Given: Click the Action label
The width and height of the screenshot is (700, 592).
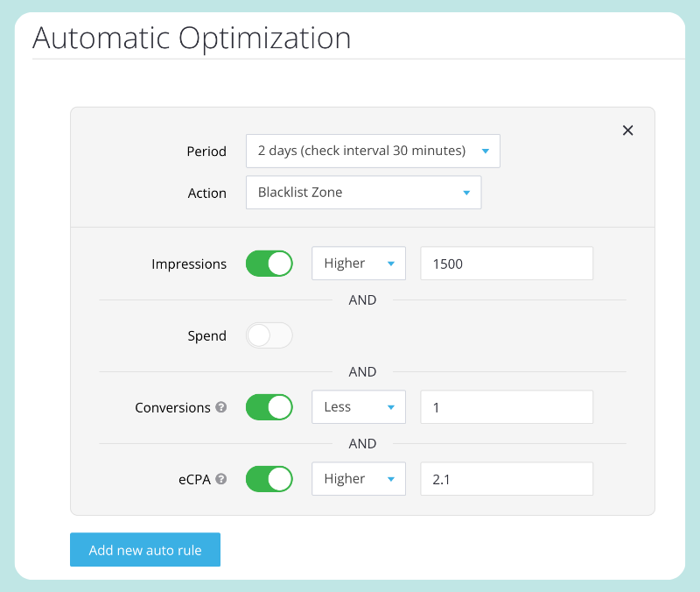Looking at the screenshot, I should pyautogui.click(x=206, y=193).
